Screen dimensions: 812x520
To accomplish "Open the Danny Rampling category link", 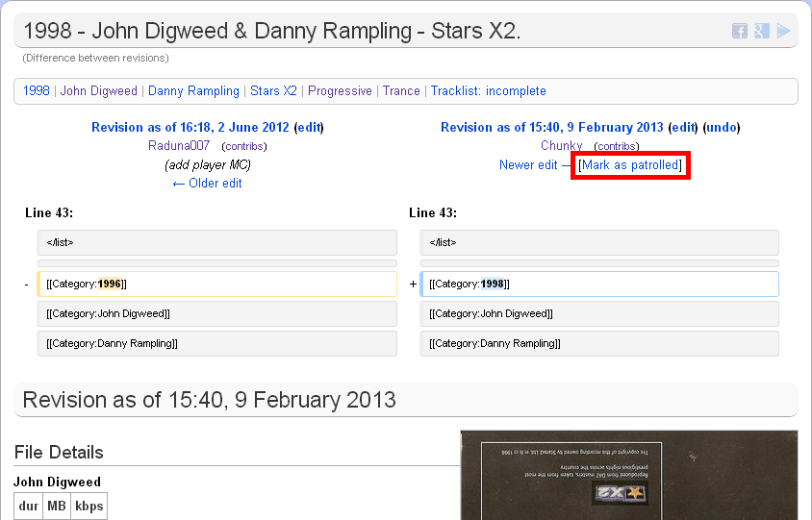I will (x=193, y=91).
